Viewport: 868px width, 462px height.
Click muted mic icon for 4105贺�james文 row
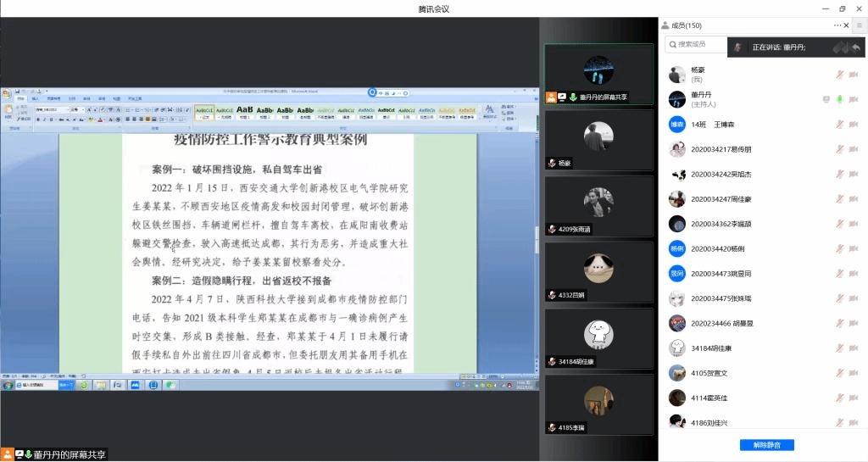(x=839, y=373)
